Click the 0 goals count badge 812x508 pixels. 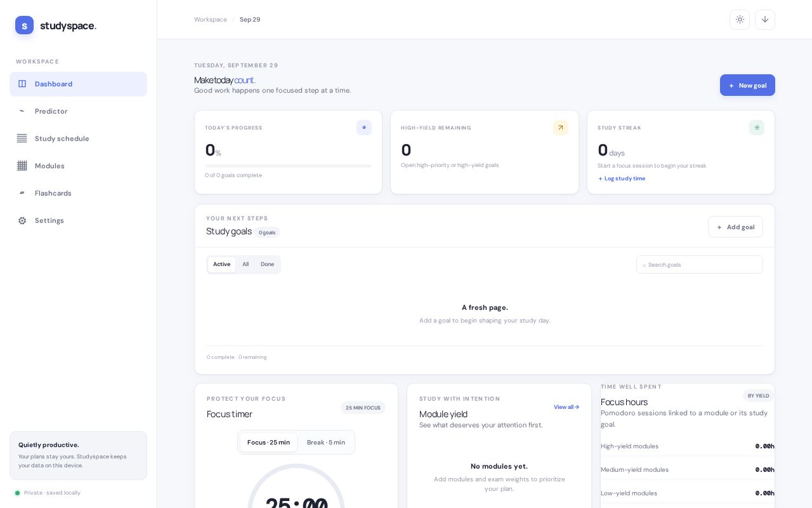[267, 232]
